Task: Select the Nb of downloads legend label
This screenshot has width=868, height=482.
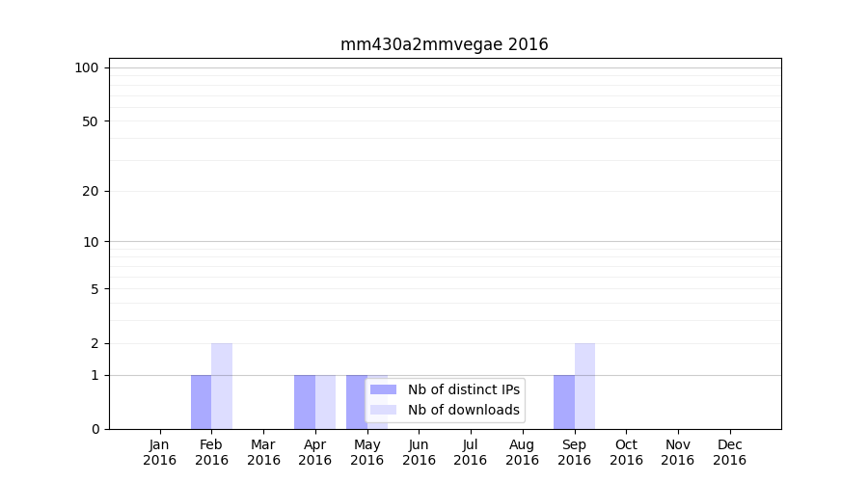Action: (x=463, y=410)
